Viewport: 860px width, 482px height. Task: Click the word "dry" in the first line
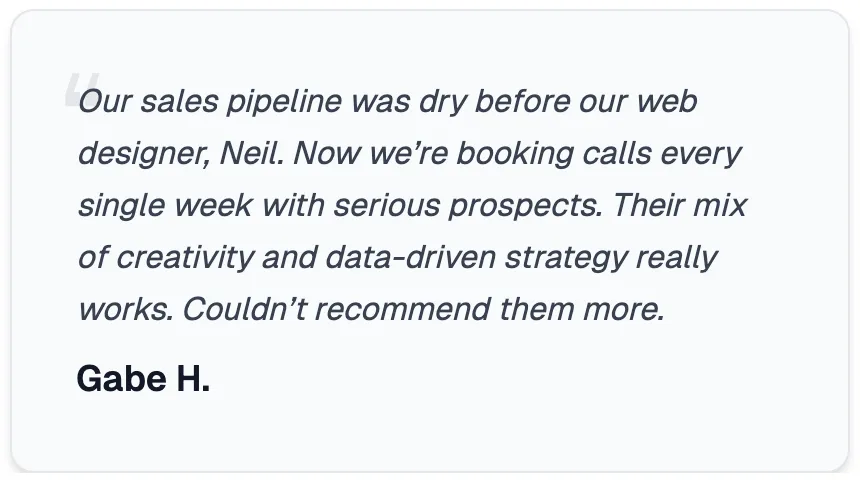coord(443,102)
